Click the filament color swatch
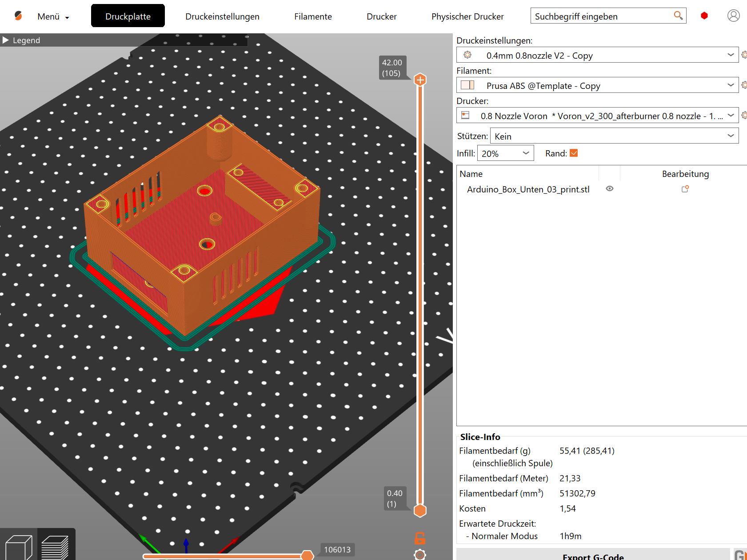Viewport: 747px width, 560px height. click(x=467, y=85)
